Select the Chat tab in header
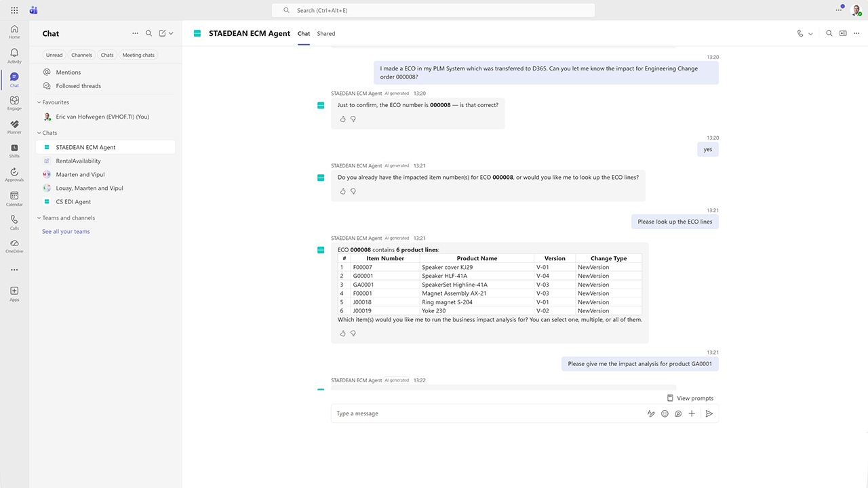 (x=304, y=33)
